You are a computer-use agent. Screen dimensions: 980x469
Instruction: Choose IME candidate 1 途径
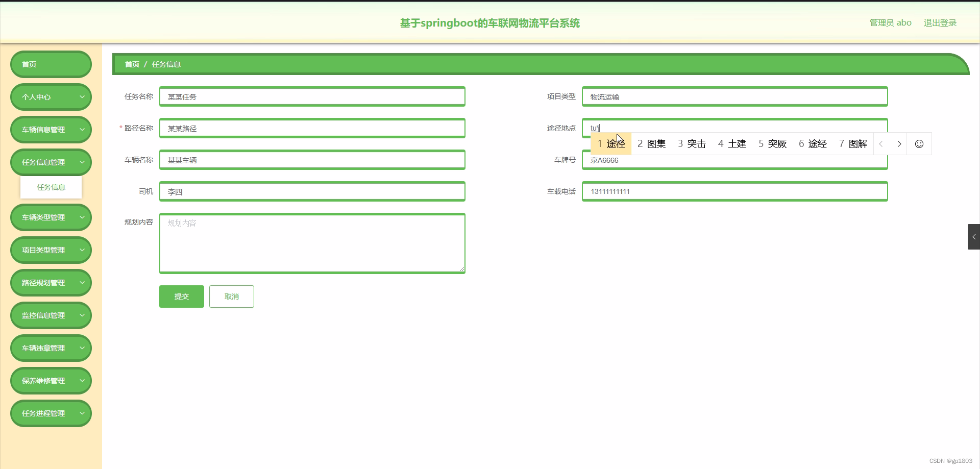(611, 144)
